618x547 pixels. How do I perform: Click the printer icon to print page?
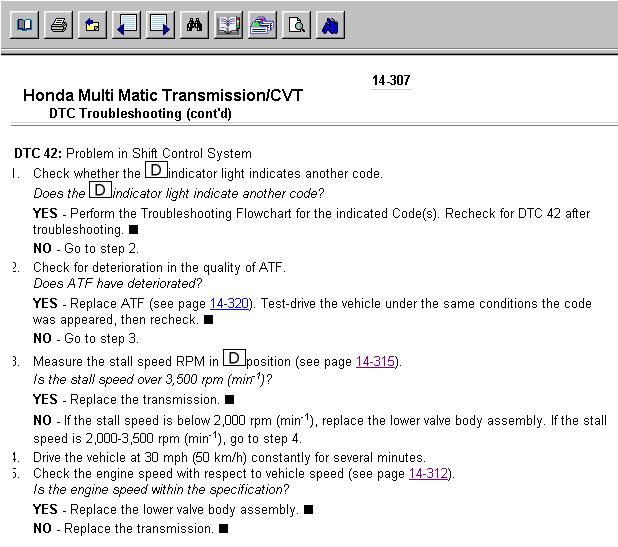[58, 25]
